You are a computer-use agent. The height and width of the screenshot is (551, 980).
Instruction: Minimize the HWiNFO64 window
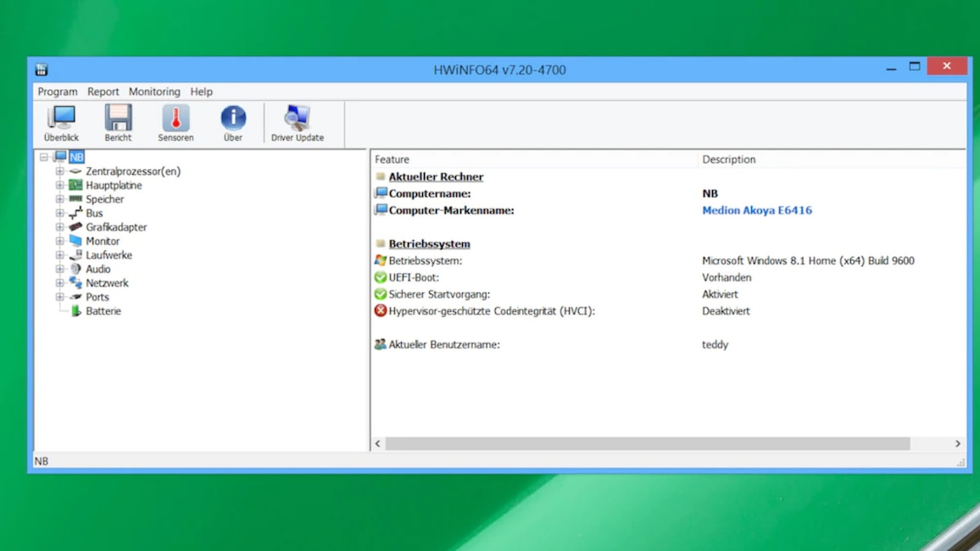(891, 68)
